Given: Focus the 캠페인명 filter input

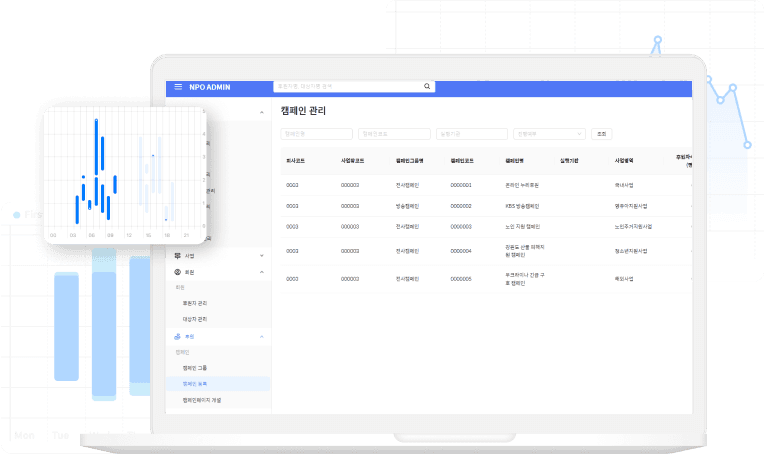Looking at the screenshot, I should (x=317, y=134).
